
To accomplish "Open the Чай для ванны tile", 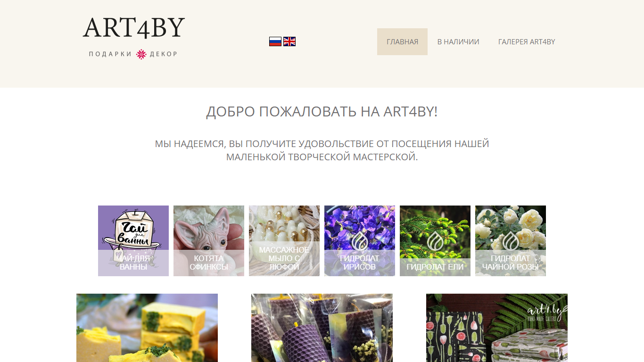I will coord(133,241).
